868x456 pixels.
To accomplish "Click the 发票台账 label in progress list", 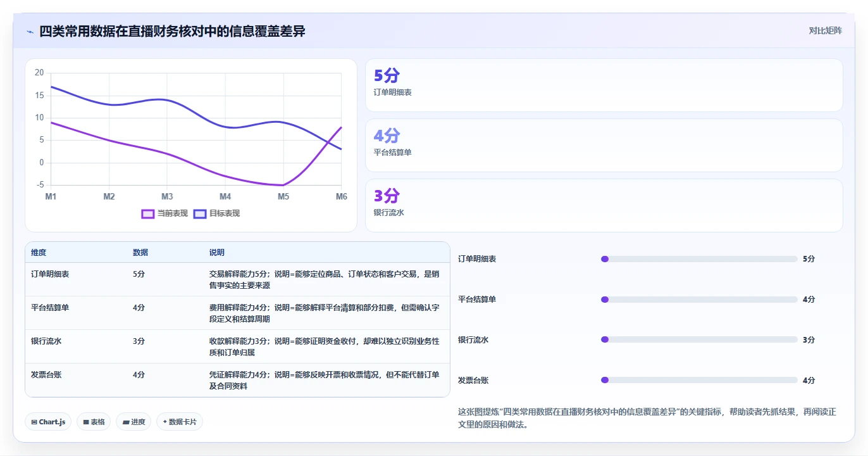I will click(x=473, y=381).
